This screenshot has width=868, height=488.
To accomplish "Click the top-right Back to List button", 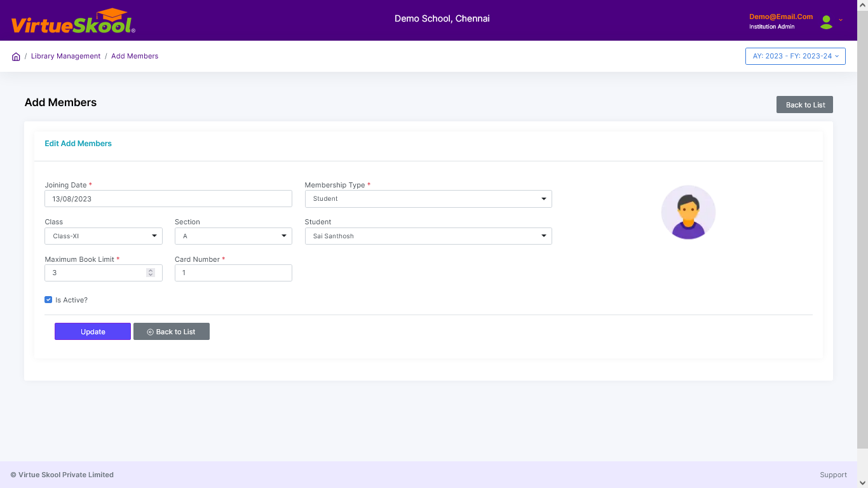I will tap(804, 105).
